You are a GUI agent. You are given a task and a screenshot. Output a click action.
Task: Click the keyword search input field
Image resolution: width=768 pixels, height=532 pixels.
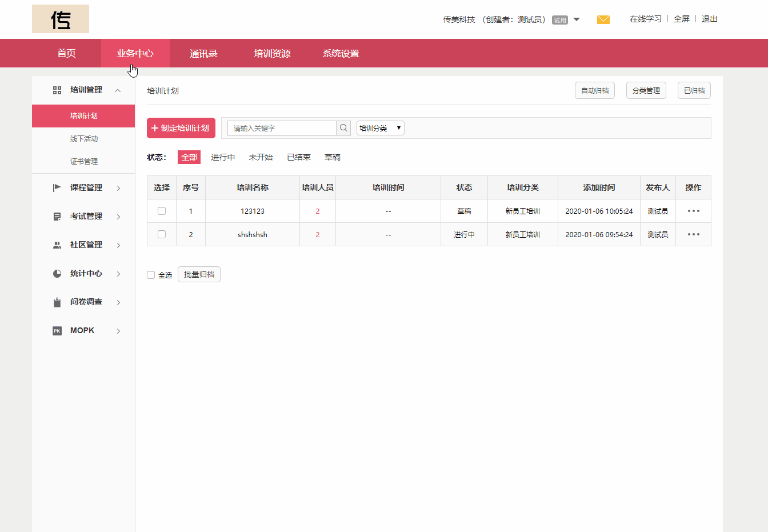tap(280, 128)
